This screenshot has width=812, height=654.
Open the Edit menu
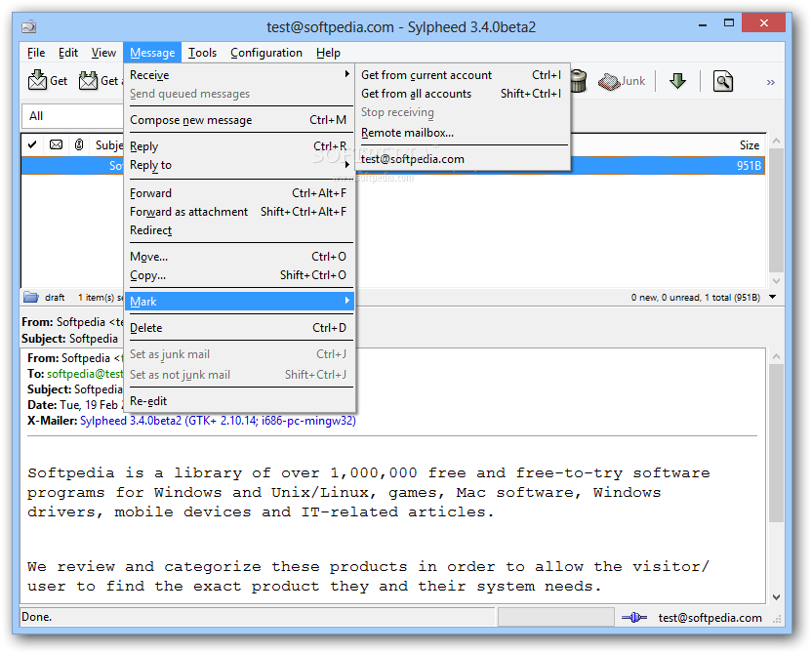(x=68, y=53)
